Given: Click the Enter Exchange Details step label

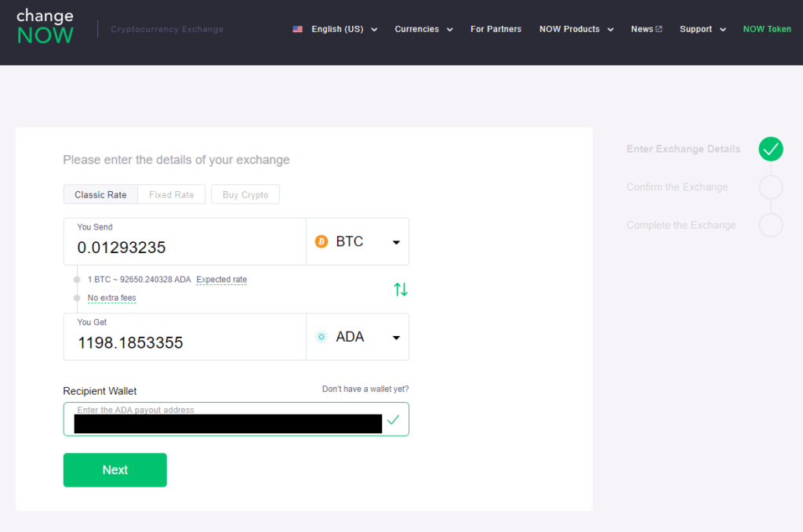Looking at the screenshot, I should pyautogui.click(x=683, y=149).
